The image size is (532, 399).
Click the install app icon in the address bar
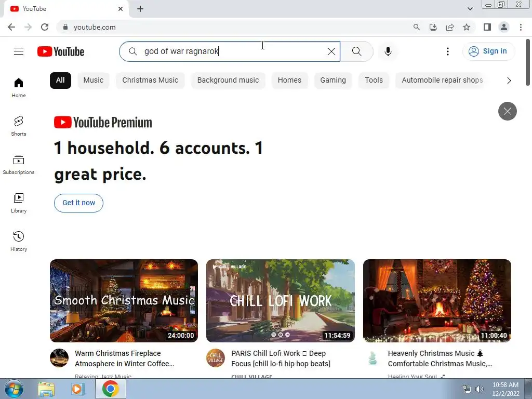(433, 27)
